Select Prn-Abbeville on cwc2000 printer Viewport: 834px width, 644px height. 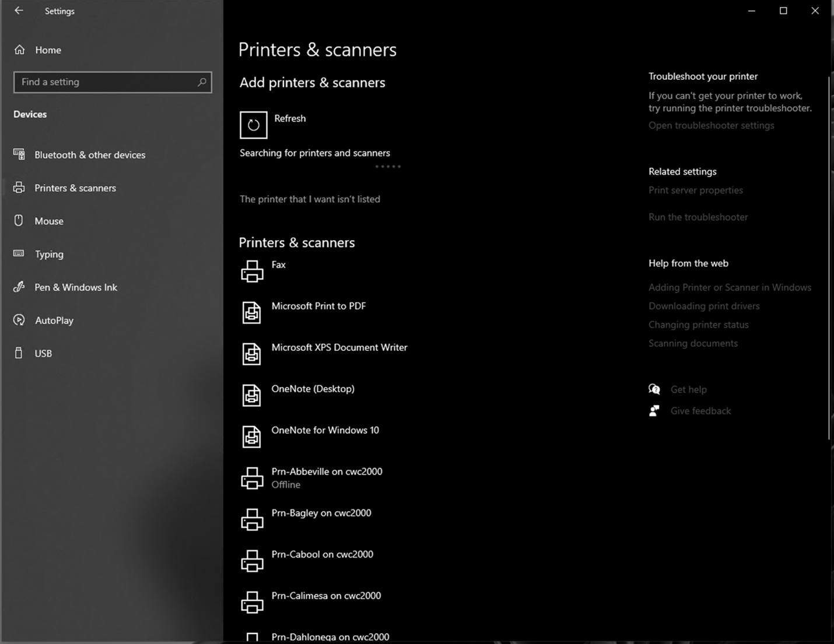tap(327, 472)
